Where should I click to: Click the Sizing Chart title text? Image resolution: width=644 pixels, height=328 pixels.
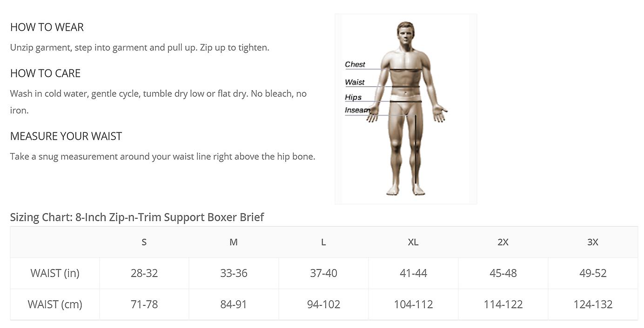coord(137,217)
